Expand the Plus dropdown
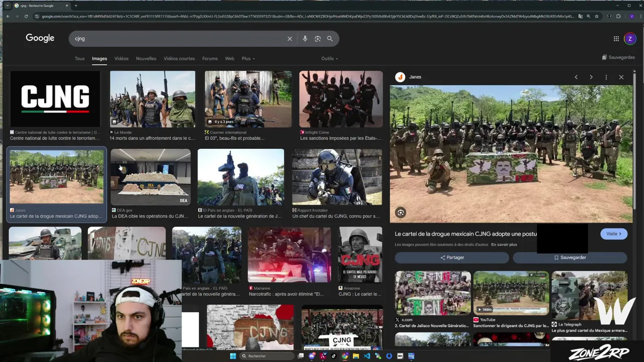Screen dimensions: 644x362 tap(248, 58)
